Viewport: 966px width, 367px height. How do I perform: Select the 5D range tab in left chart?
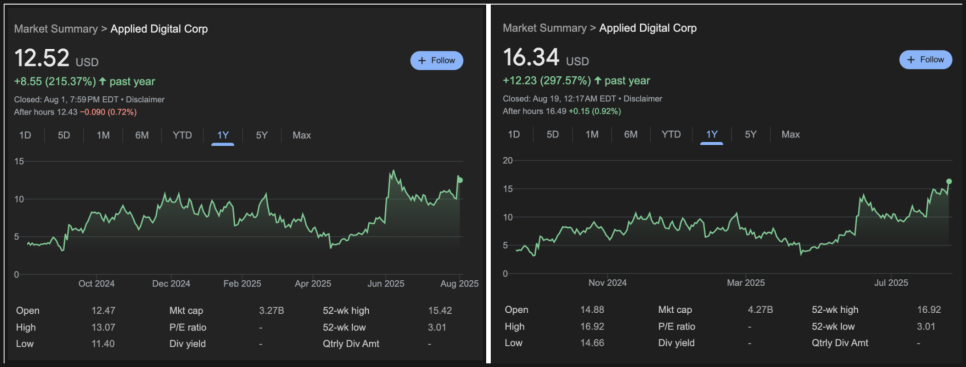click(64, 135)
